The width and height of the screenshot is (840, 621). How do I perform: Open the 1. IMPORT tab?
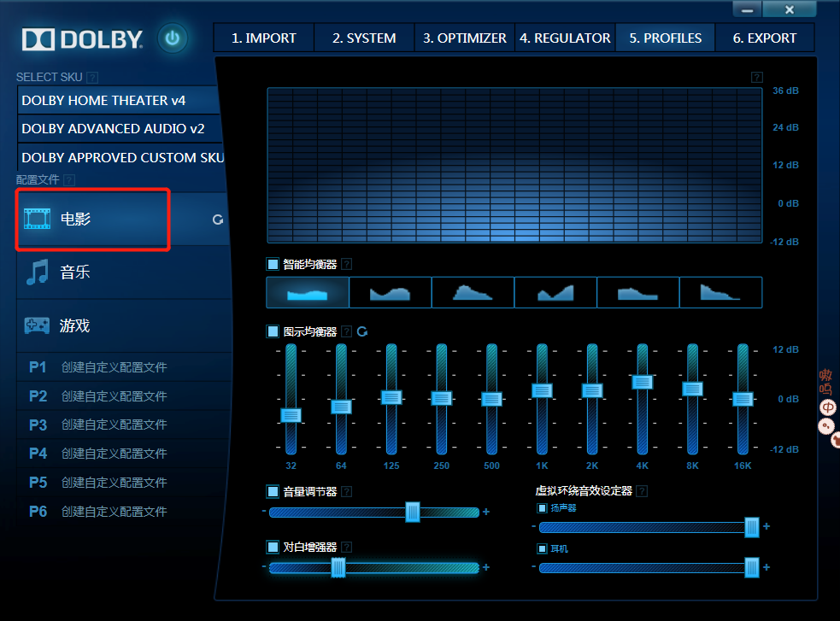tap(263, 38)
